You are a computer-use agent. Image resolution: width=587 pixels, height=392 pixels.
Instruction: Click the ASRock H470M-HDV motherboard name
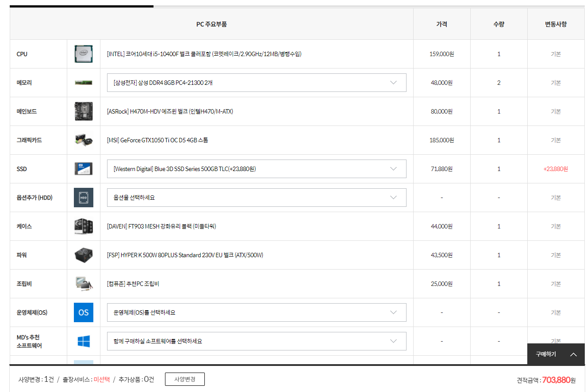click(x=170, y=111)
